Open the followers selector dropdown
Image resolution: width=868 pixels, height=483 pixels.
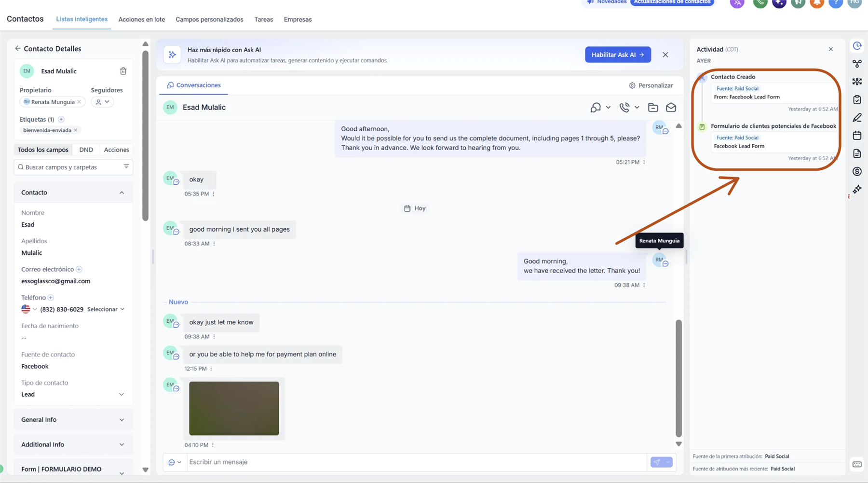(x=102, y=102)
